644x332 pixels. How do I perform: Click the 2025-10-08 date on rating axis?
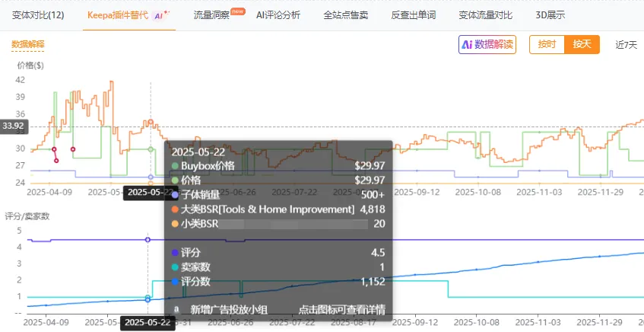(x=477, y=323)
